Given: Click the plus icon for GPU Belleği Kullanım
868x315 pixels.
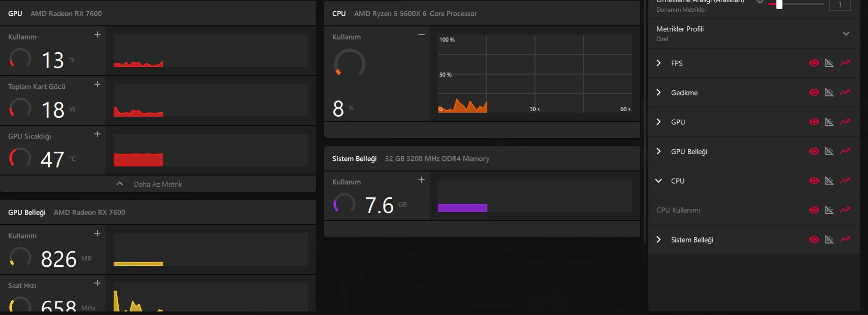Looking at the screenshot, I should pos(97,233).
